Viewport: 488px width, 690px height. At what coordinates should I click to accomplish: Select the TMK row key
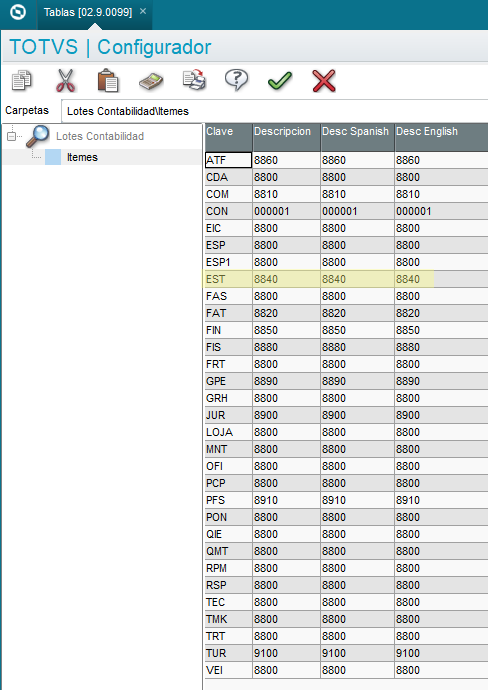click(x=228, y=619)
